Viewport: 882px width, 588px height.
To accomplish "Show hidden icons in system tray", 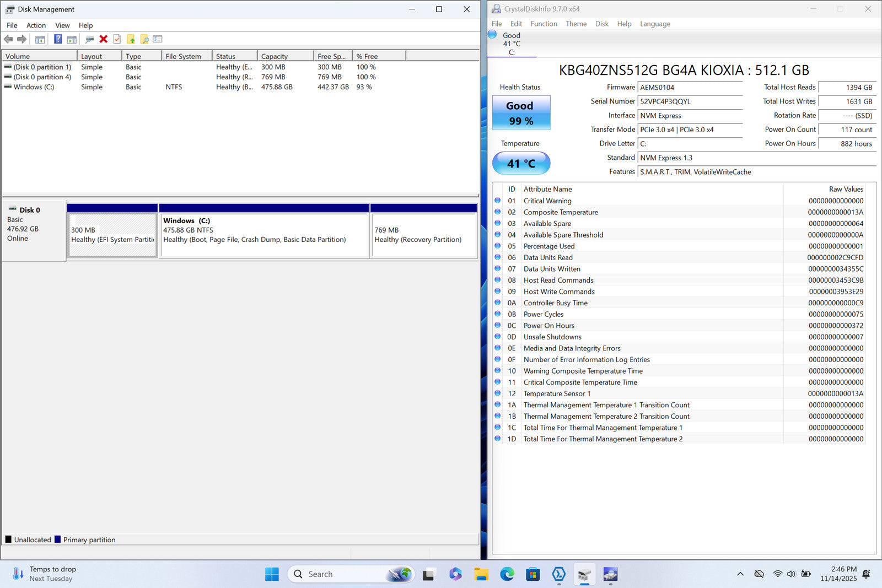I will coord(740,574).
